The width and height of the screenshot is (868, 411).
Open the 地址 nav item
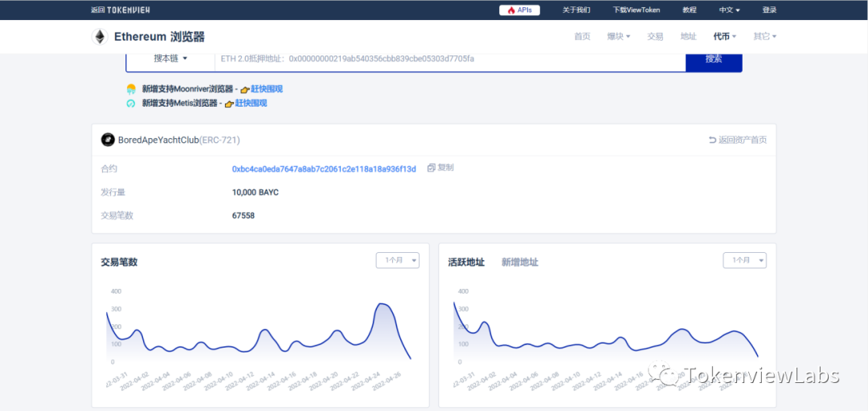pos(688,36)
